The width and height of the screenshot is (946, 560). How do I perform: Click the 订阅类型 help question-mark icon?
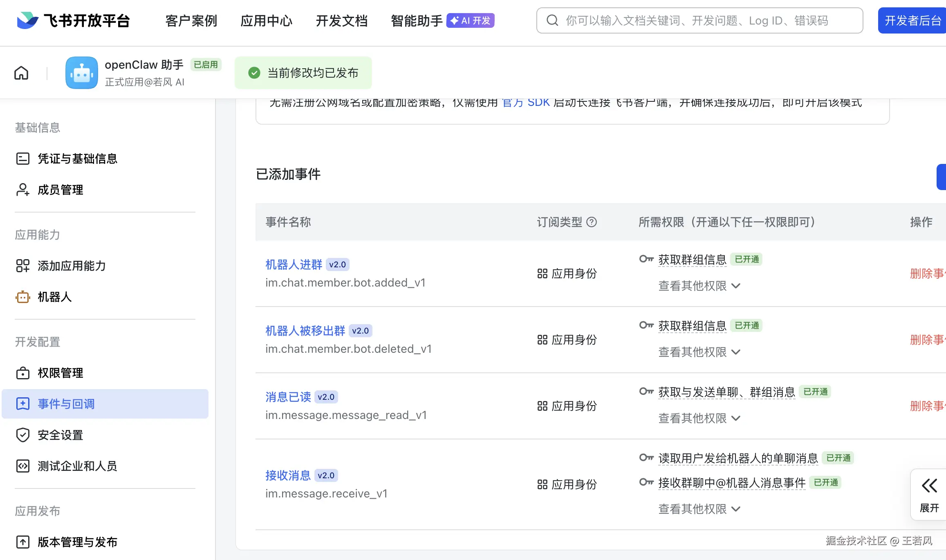point(592,222)
